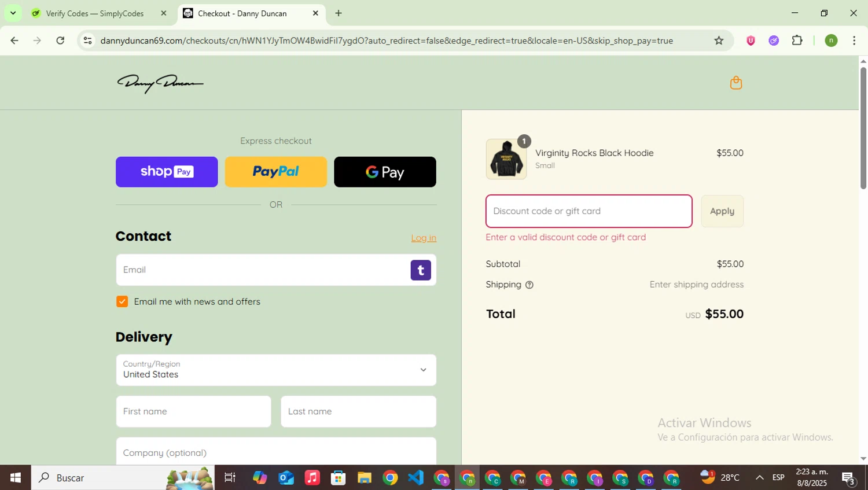Pay with the Shop Pay button

tap(167, 172)
